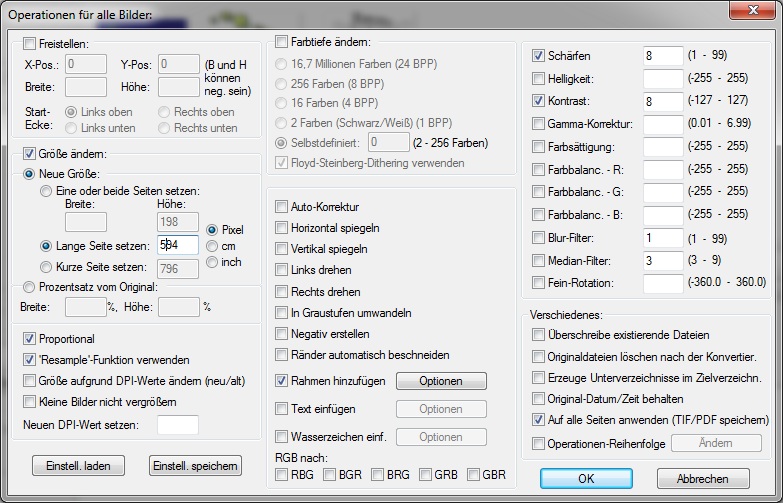Click the Neuen DPI-Wert setzen field
This screenshot has height=503, width=783.
[177, 425]
